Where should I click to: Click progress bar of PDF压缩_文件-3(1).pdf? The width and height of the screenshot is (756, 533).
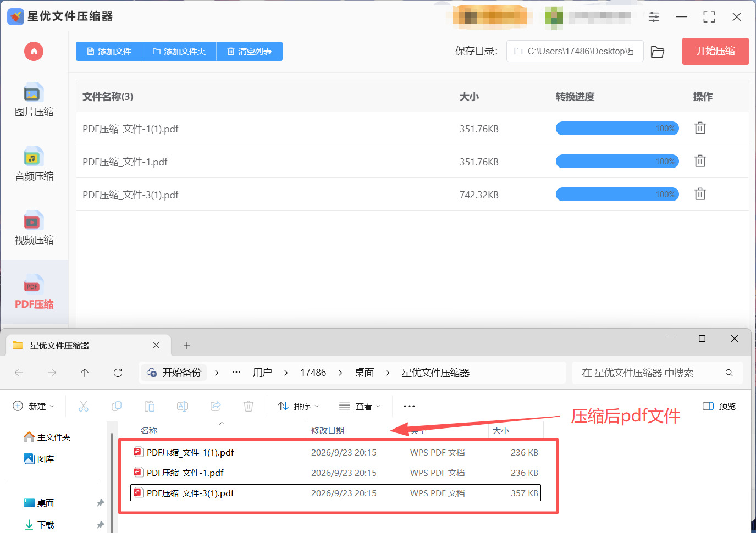point(617,195)
